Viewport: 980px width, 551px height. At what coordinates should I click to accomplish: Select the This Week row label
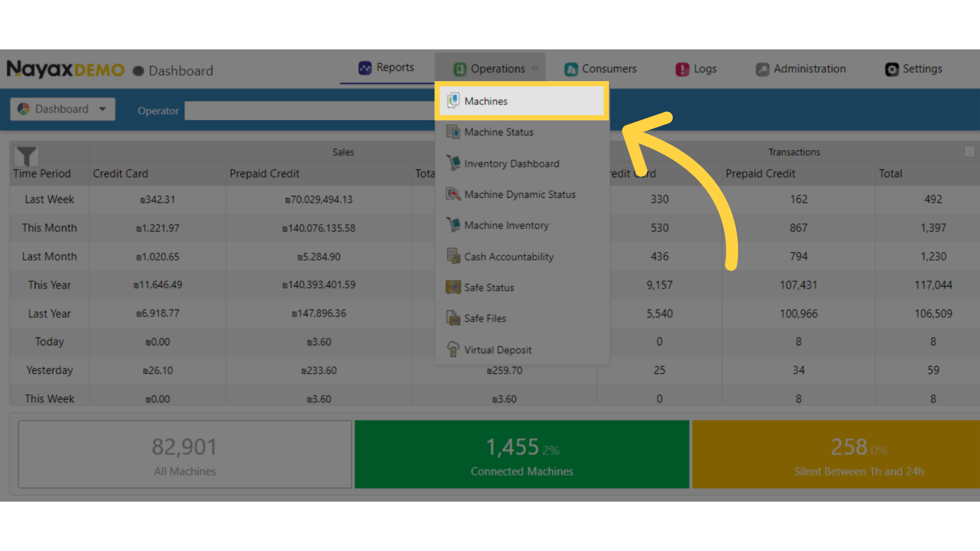click(x=50, y=399)
